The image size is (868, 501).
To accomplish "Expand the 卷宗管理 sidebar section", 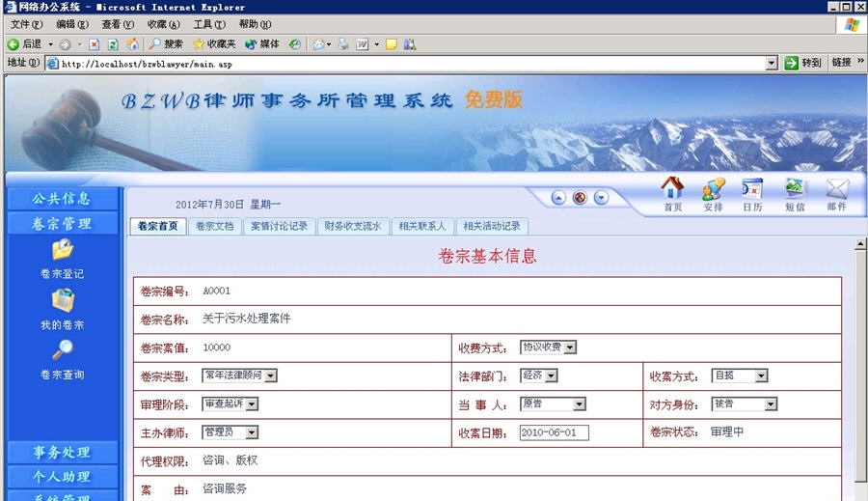I will (x=63, y=223).
